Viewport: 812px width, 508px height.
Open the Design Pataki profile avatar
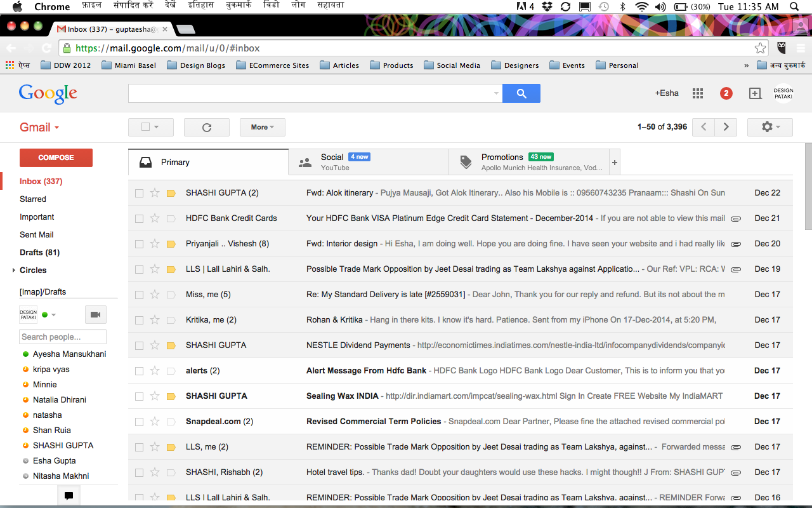[783, 93]
